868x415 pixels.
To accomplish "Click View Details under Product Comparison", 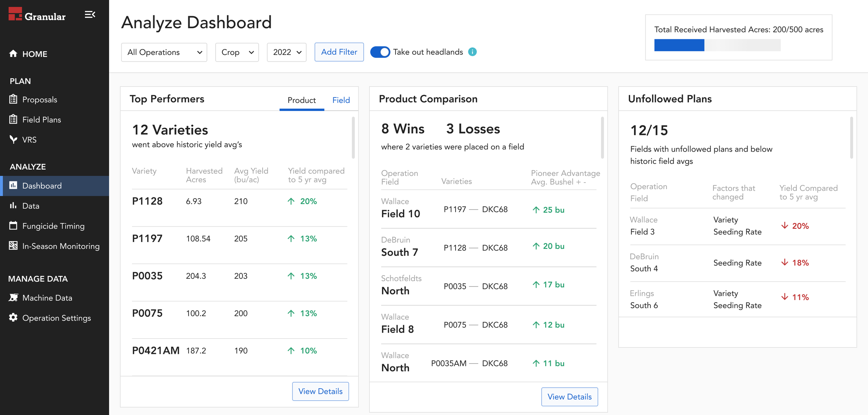I will [x=569, y=397].
